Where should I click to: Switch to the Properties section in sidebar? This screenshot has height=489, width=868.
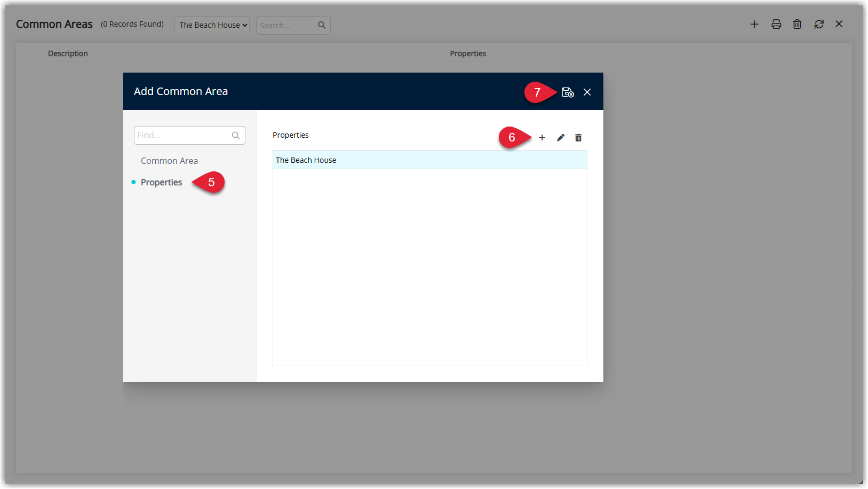161,183
